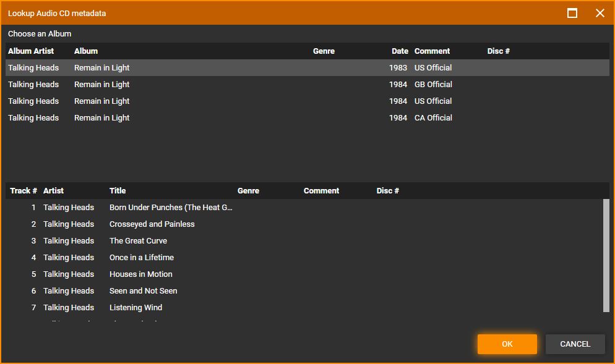
Task: Click the track list vertical scrollbar
Action: (606, 255)
